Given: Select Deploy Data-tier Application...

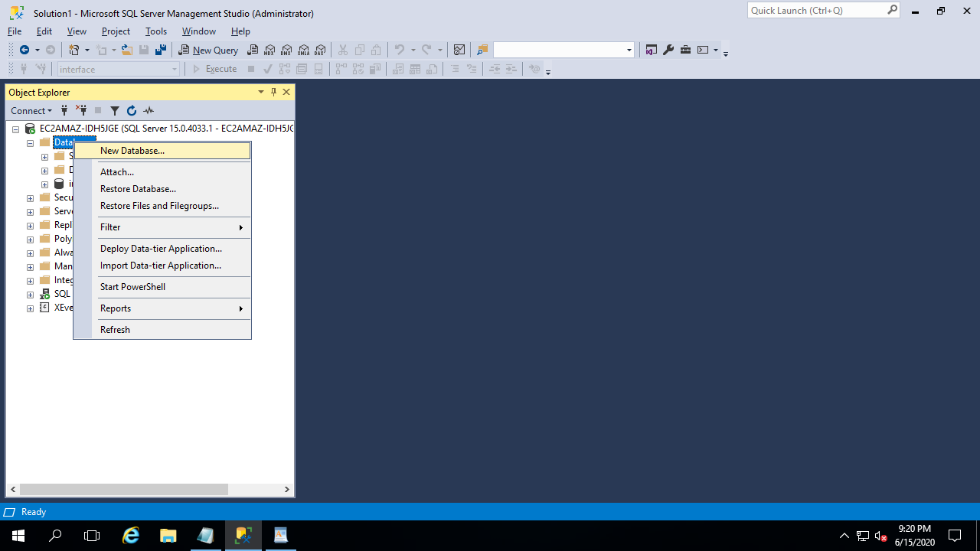Looking at the screenshot, I should [162, 249].
